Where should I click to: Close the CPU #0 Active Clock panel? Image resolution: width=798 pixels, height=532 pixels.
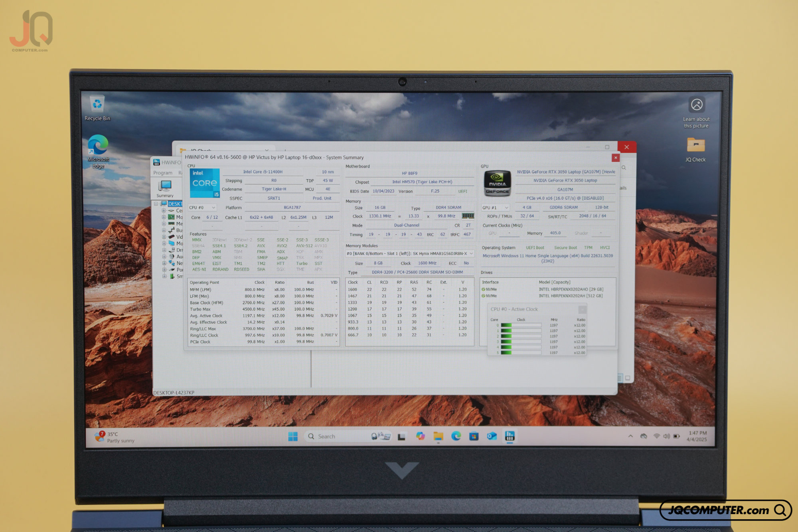point(582,309)
